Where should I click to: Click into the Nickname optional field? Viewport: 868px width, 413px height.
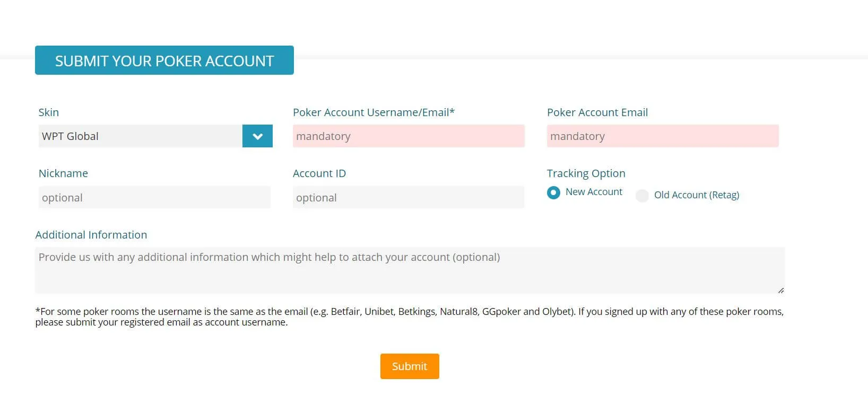[x=154, y=197]
